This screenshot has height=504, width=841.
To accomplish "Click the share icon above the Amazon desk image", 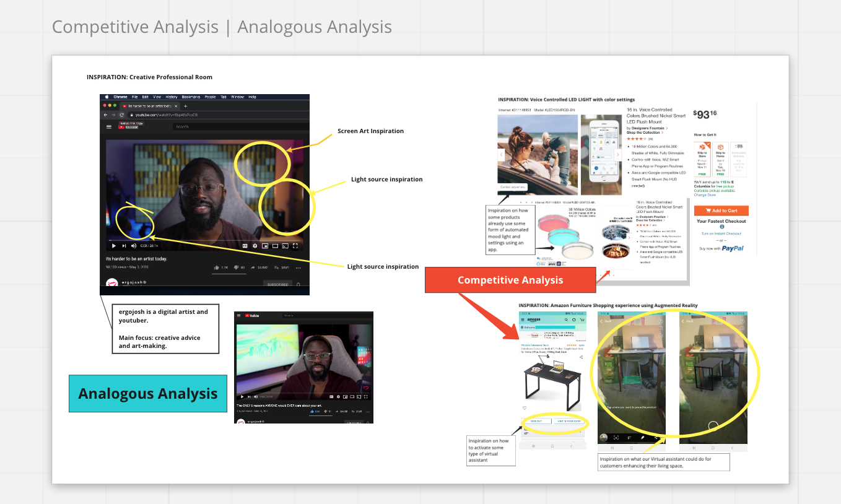I will pos(581,357).
